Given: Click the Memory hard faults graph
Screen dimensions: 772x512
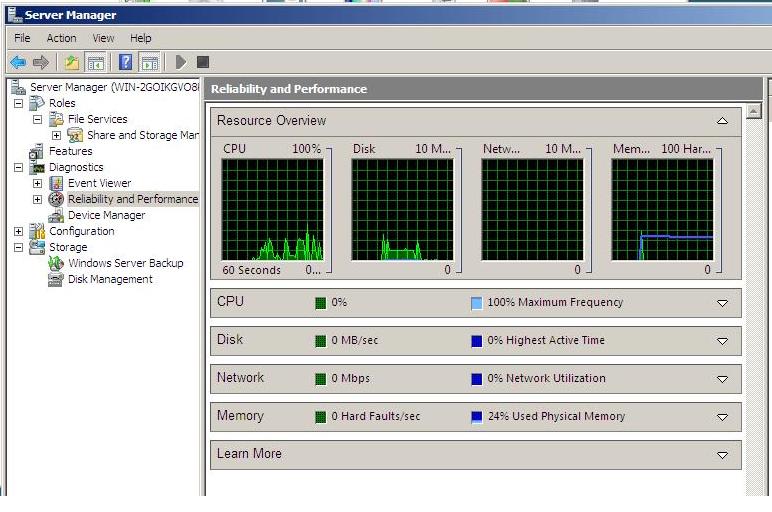Looking at the screenshot, I should pyautogui.click(x=662, y=210).
